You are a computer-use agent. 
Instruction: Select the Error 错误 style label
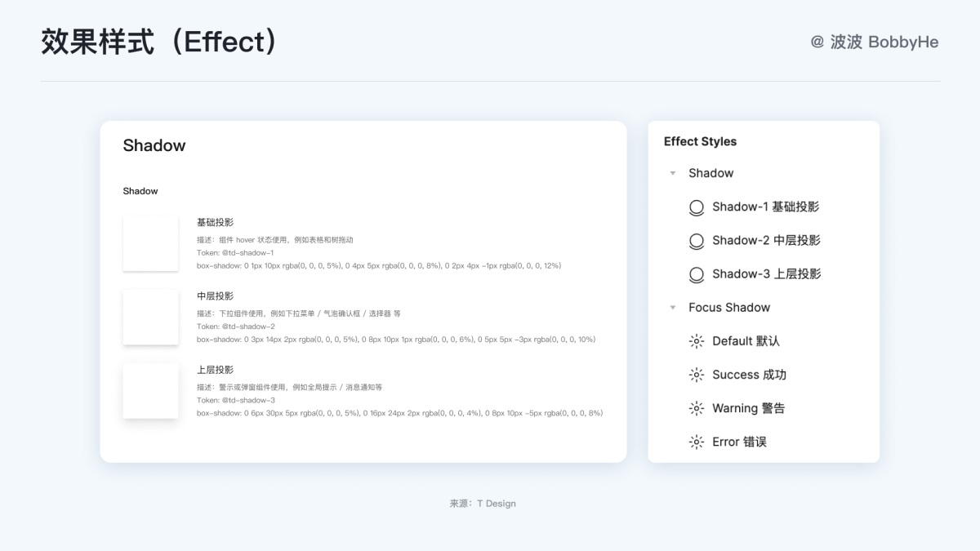(739, 442)
